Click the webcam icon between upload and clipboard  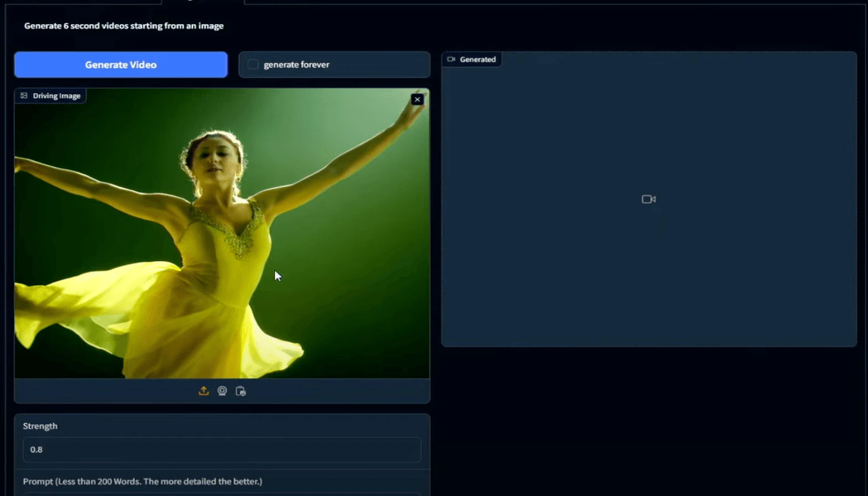[222, 391]
